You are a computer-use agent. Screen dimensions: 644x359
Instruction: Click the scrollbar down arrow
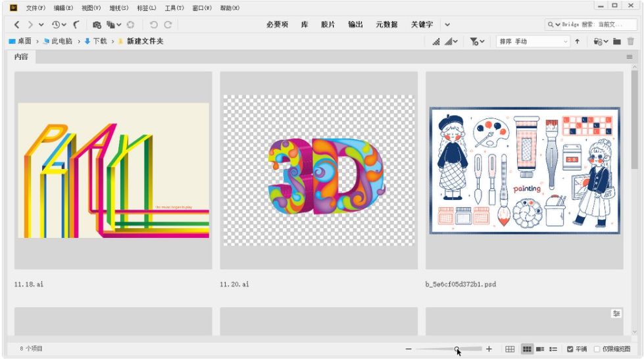tap(635, 332)
